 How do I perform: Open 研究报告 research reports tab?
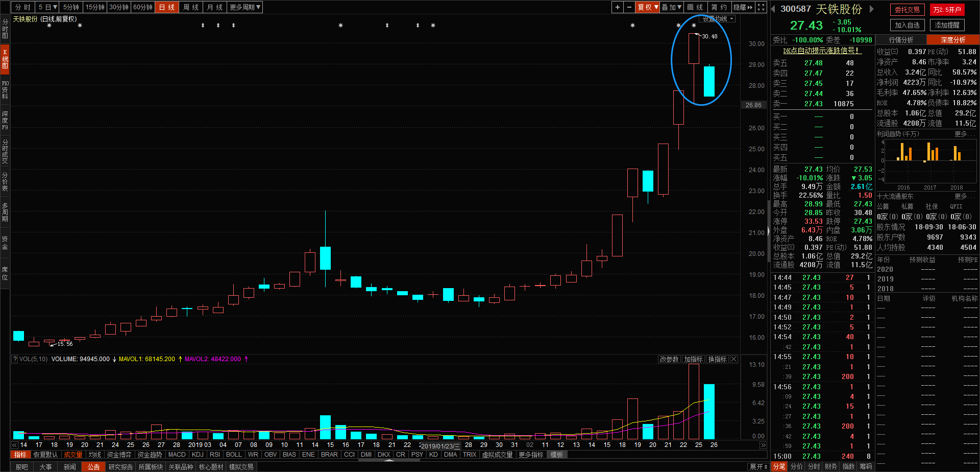[120, 467]
